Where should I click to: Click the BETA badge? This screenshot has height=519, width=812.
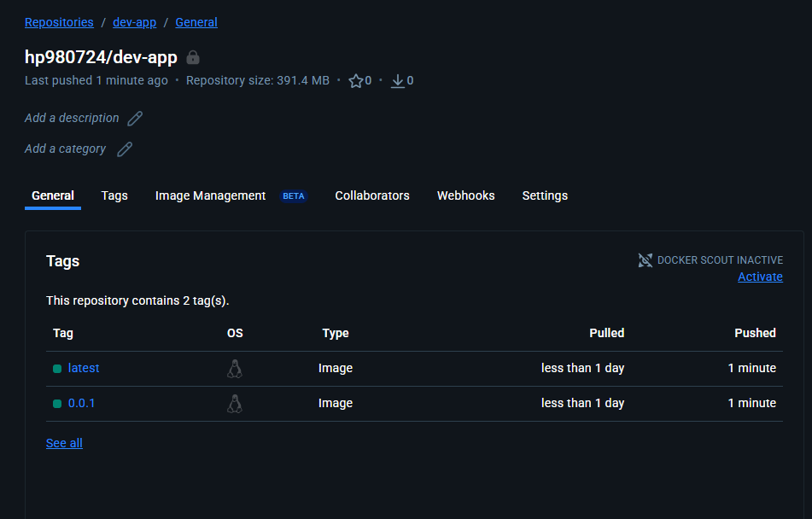294,196
